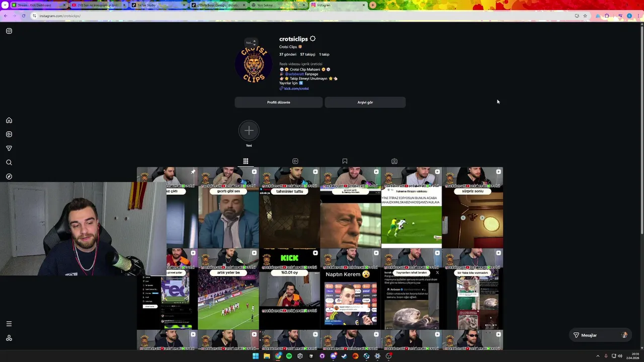Image resolution: width=644 pixels, height=362 pixels.
Task: Switch to the Saved bookmark tab
Action: [345, 161]
